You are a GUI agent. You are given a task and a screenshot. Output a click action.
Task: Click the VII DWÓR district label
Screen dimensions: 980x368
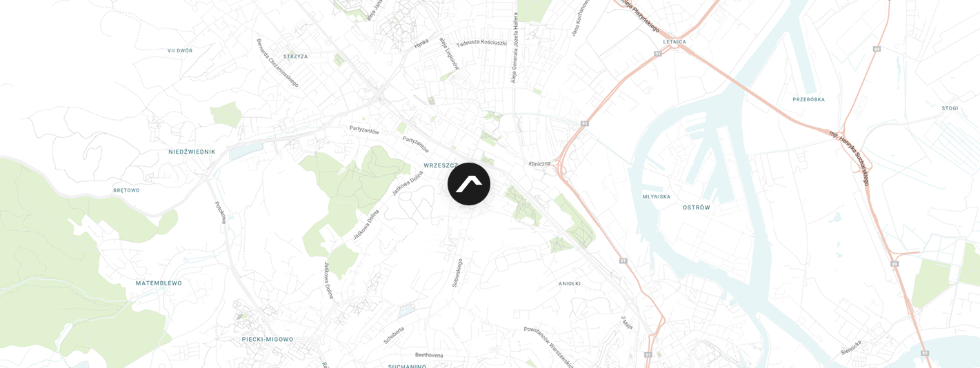[x=180, y=50]
